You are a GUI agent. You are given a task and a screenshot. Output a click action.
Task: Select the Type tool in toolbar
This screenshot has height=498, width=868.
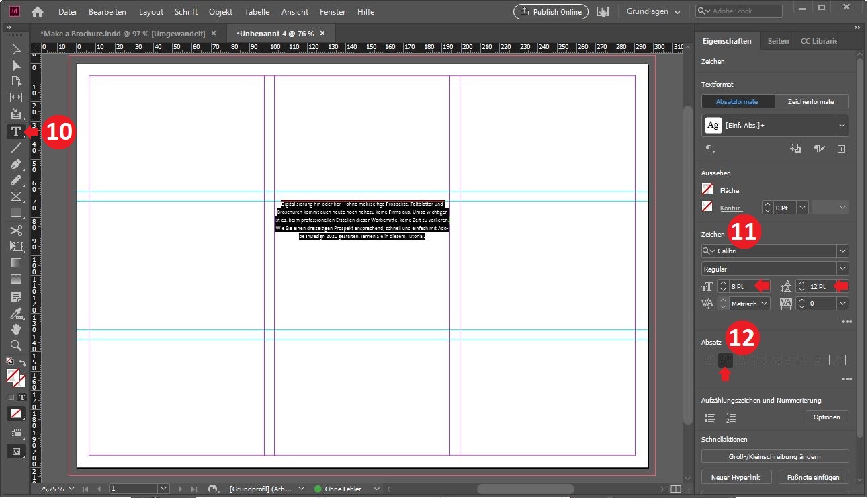click(x=16, y=132)
